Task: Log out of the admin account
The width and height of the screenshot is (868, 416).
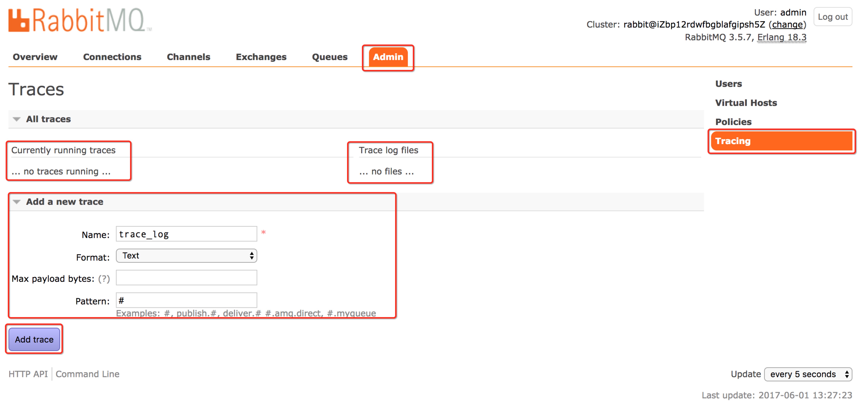Action: [x=833, y=17]
